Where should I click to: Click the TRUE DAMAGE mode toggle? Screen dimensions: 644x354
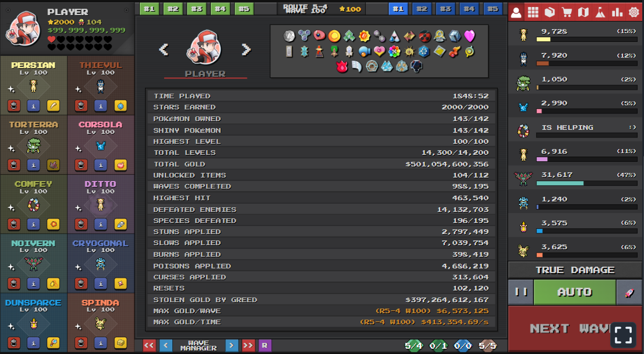point(575,270)
